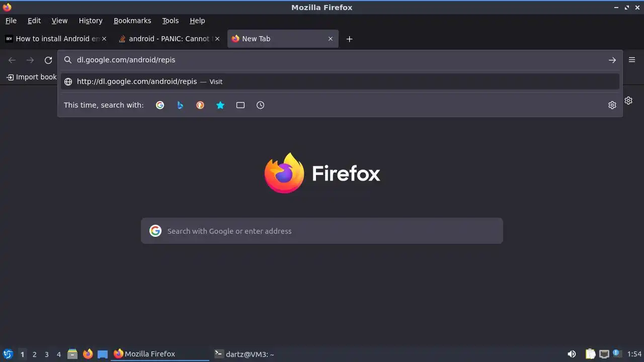644x362 pixels.
Task: Open the network connection tray icon
Action: click(x=604, y=354)
